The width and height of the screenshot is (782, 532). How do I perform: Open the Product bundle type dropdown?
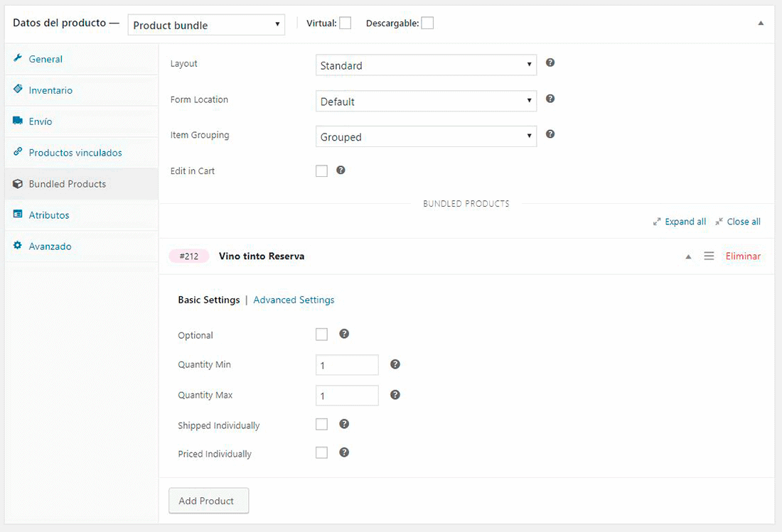pyautogui.click(x=206, y=25)
